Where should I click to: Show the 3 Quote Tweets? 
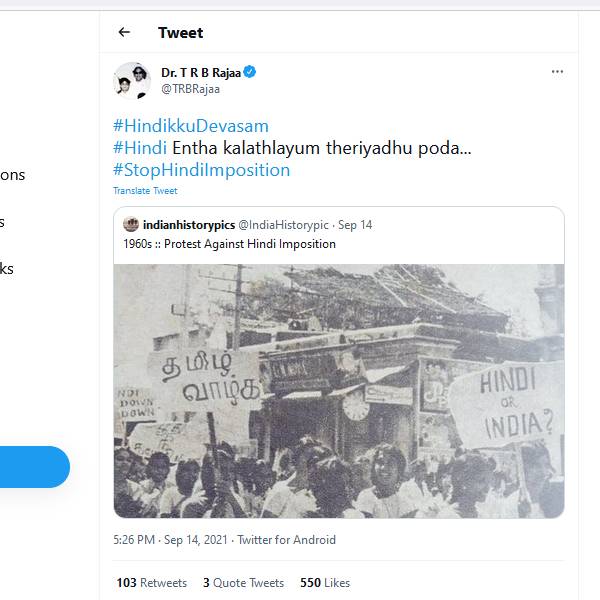tap(243, 582)
